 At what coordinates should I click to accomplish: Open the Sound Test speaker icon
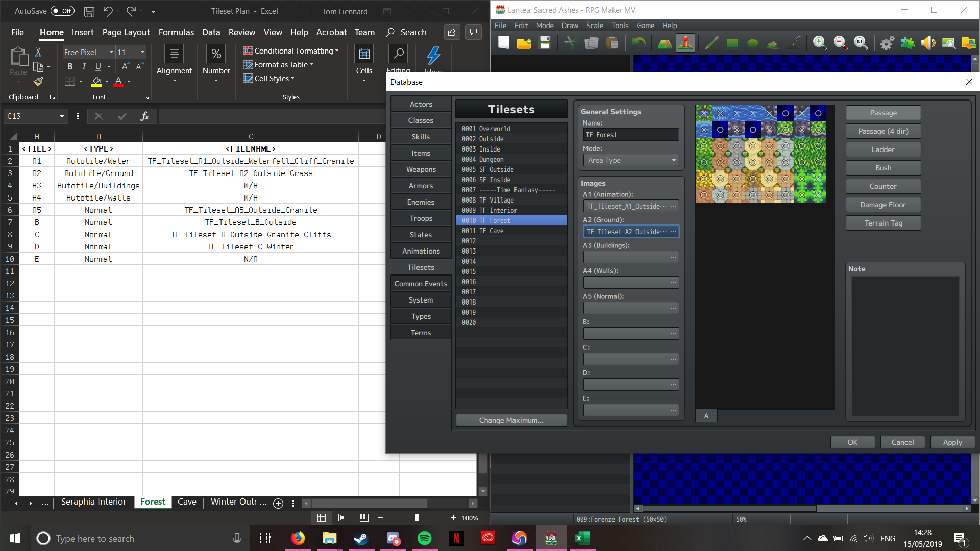click(x=928, y=43)
